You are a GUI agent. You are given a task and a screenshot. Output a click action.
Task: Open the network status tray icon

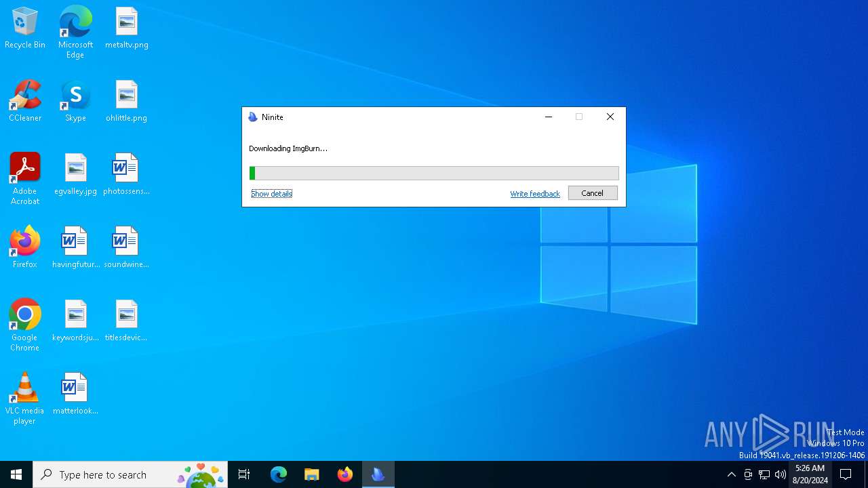click(x=764, y=474)
